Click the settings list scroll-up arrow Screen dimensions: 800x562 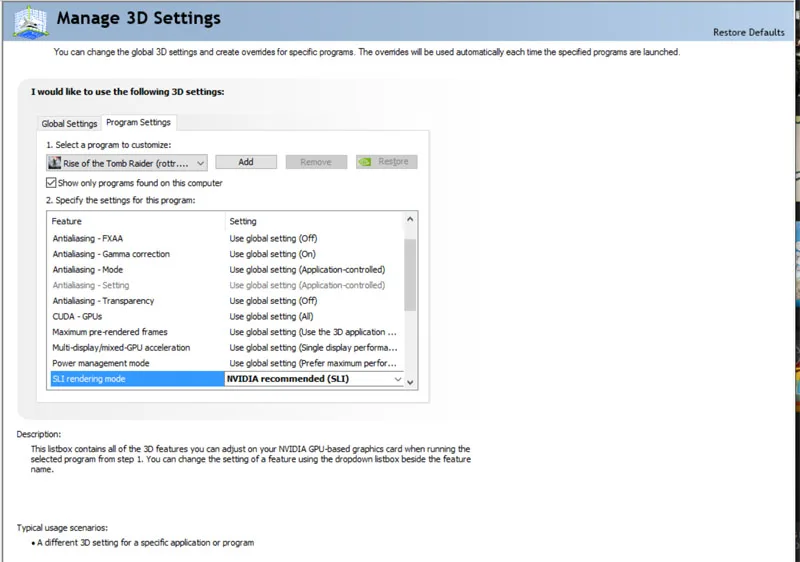tap(410, 220)
